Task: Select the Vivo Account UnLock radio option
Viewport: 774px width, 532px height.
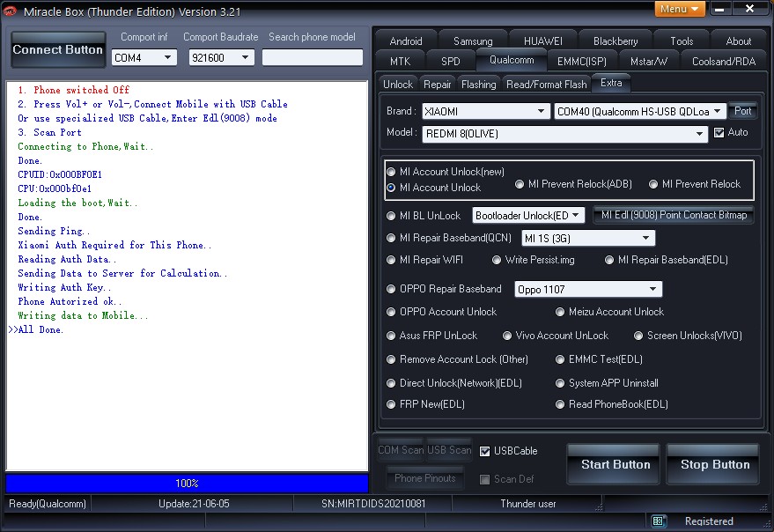Action: [506, 336]
